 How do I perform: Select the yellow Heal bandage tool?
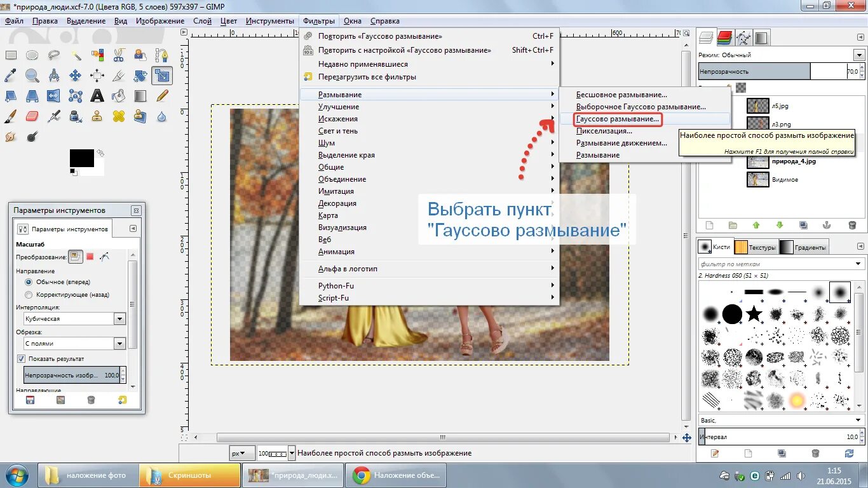pyautogui.click(x=119, y=116)
